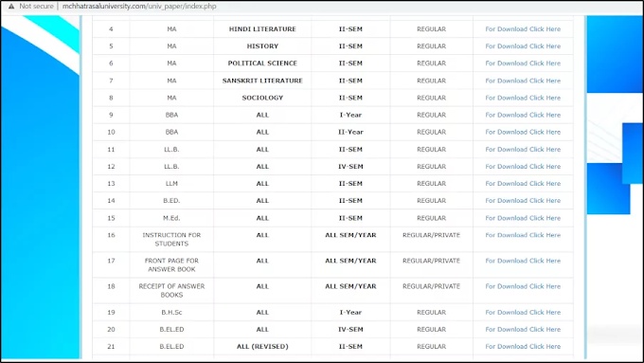The height and width of the screenshot is (363, 644).
Task: Download the M.Ed. II-SEM paper
Action: coord(523,218)
